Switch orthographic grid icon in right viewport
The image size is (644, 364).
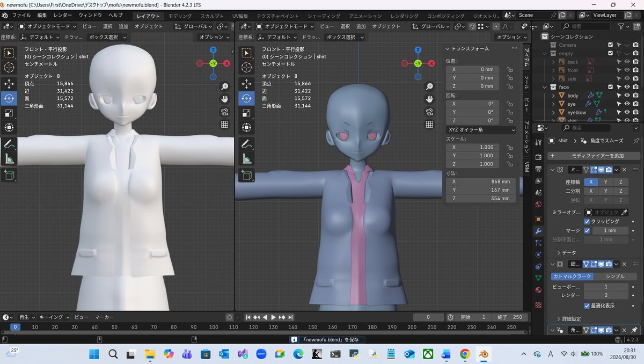[429, 125]
